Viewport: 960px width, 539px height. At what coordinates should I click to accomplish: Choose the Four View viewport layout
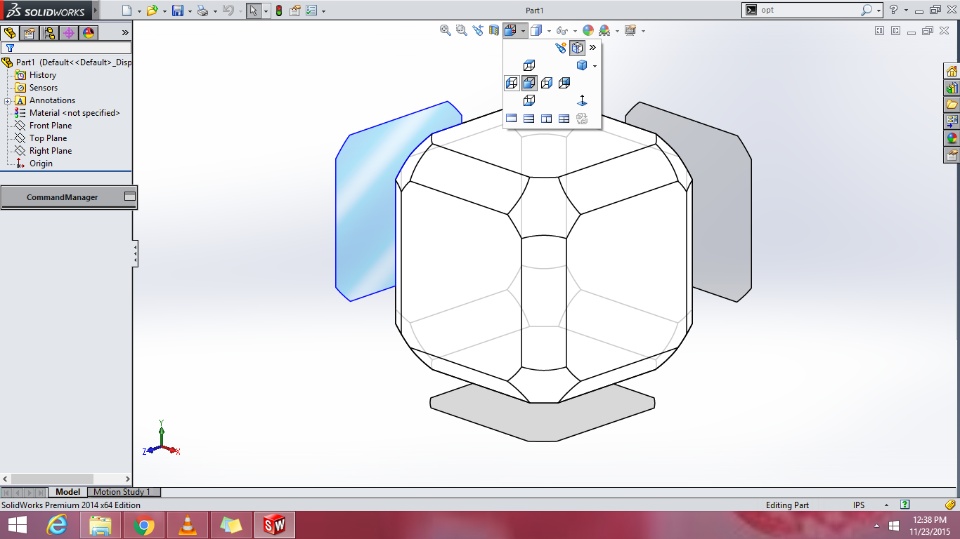564,118
